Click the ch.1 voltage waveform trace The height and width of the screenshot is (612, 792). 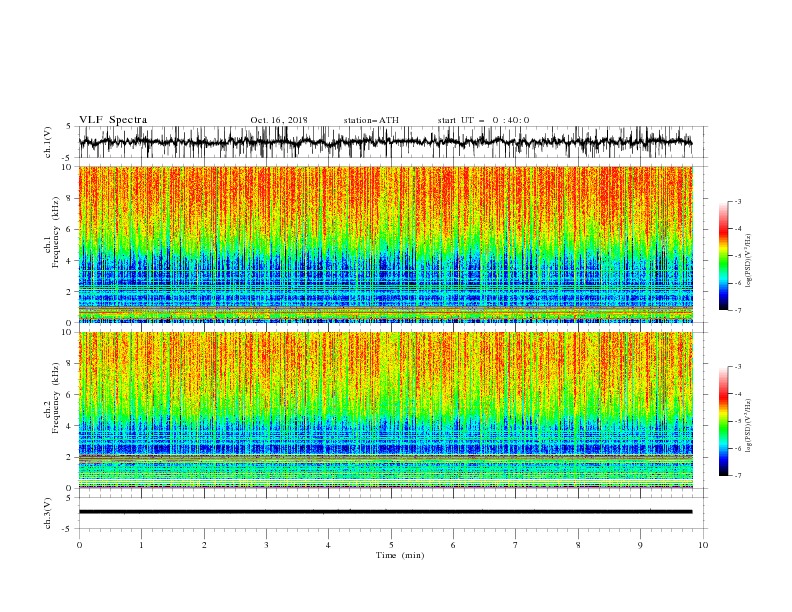click(385, 142)
